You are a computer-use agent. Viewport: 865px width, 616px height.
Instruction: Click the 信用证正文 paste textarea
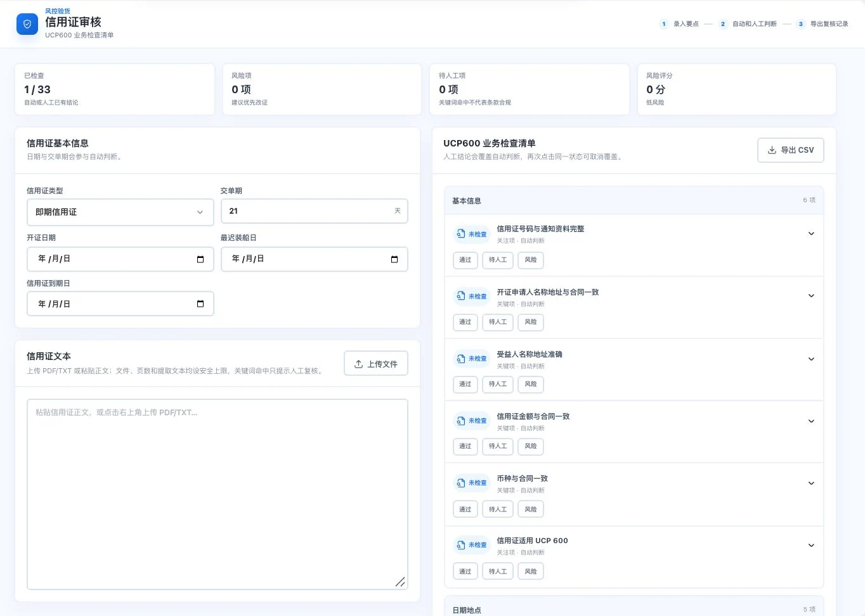point(218,494)
